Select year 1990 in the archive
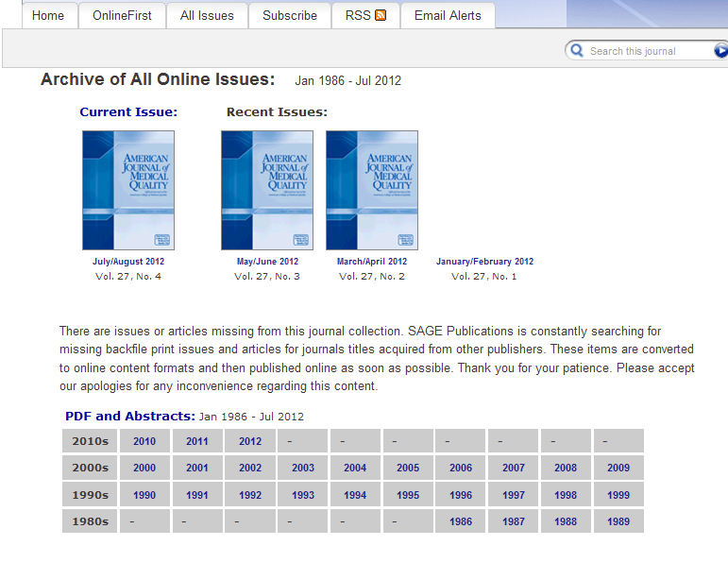Image resolution: width=728 pixels, height=563 pixels. pos(144,495)
